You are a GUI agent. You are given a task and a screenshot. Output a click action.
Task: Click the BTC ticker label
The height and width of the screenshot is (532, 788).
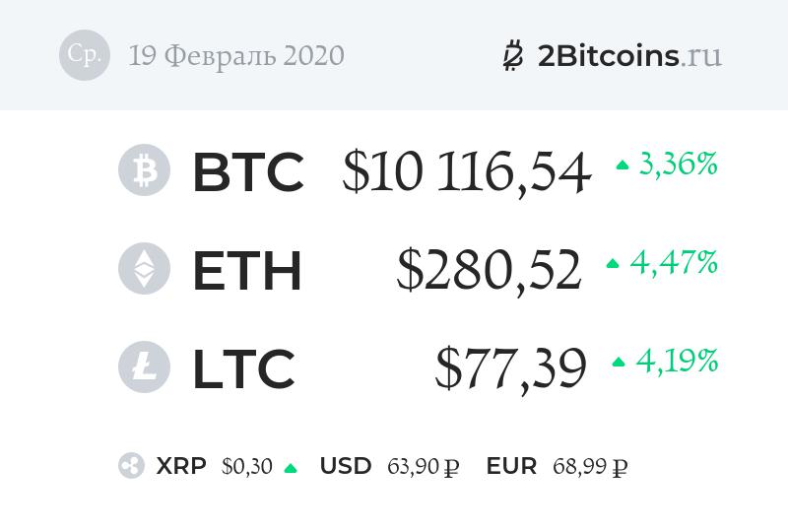247,171
